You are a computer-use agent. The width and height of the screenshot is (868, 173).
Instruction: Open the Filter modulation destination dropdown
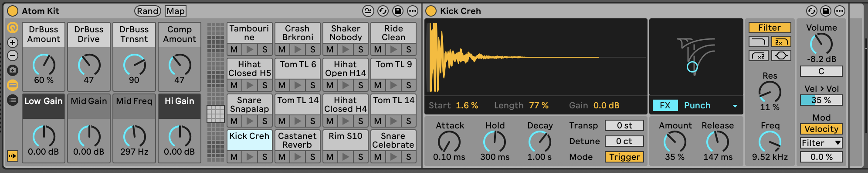tap(821, 143)
